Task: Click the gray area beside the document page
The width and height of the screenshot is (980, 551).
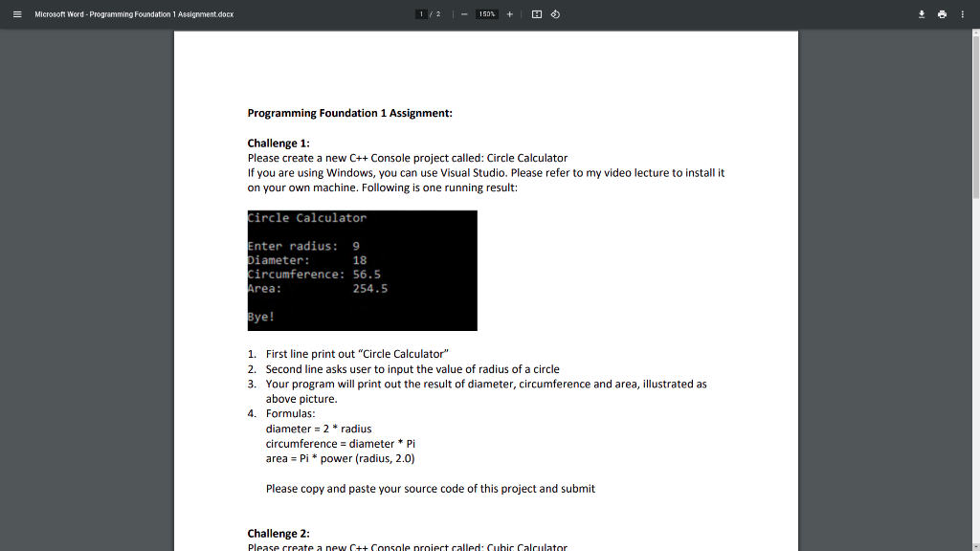Action: click(x=86, y=287)
